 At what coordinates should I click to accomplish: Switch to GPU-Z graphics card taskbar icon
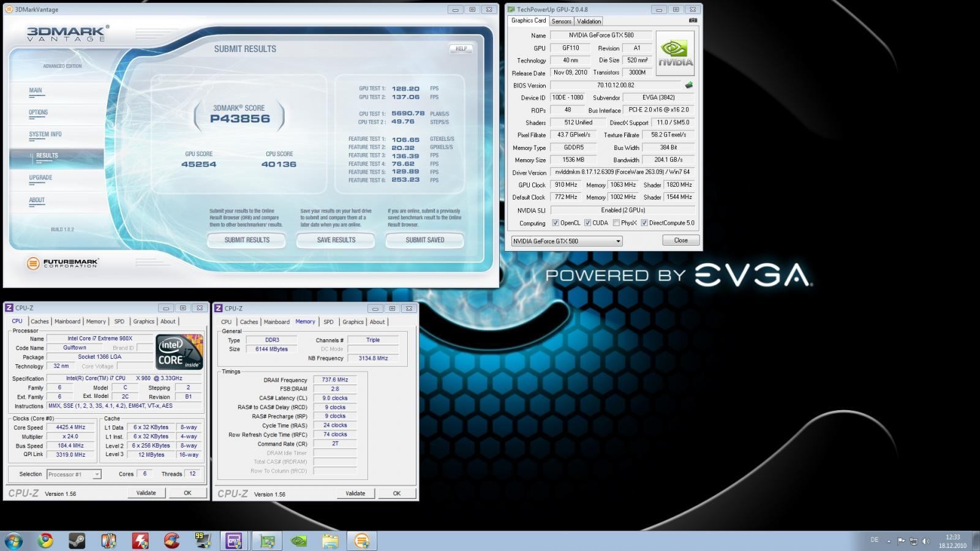[x=267, y=541]
